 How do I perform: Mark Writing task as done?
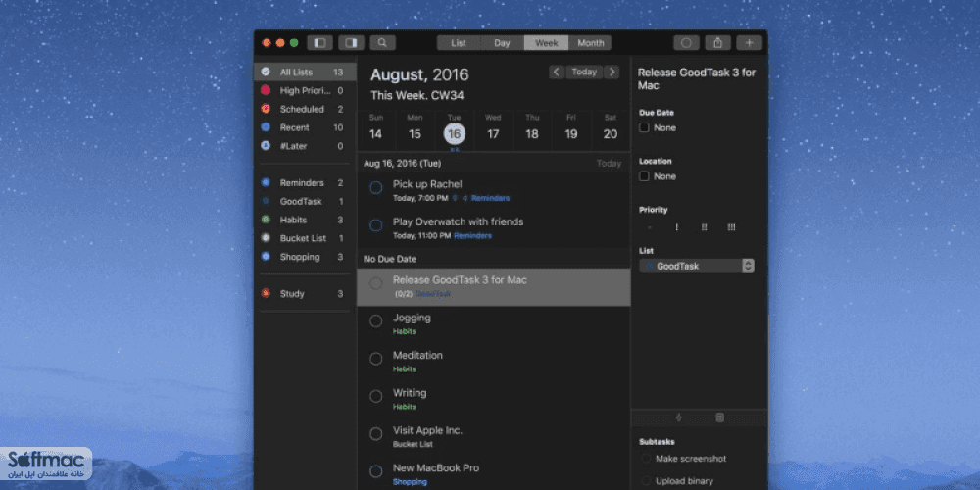[x=375, y=396]
